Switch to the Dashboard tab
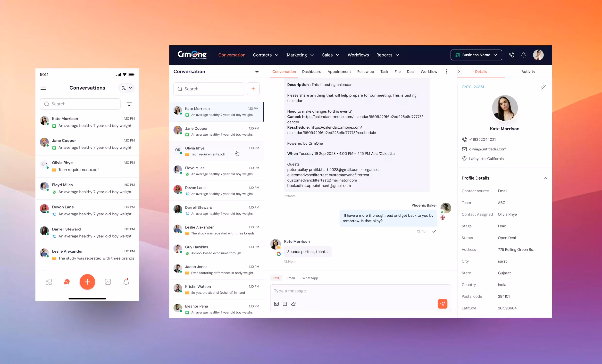This screenshot has width=602, height=364. pyautogui.click(x=311, y=71)
